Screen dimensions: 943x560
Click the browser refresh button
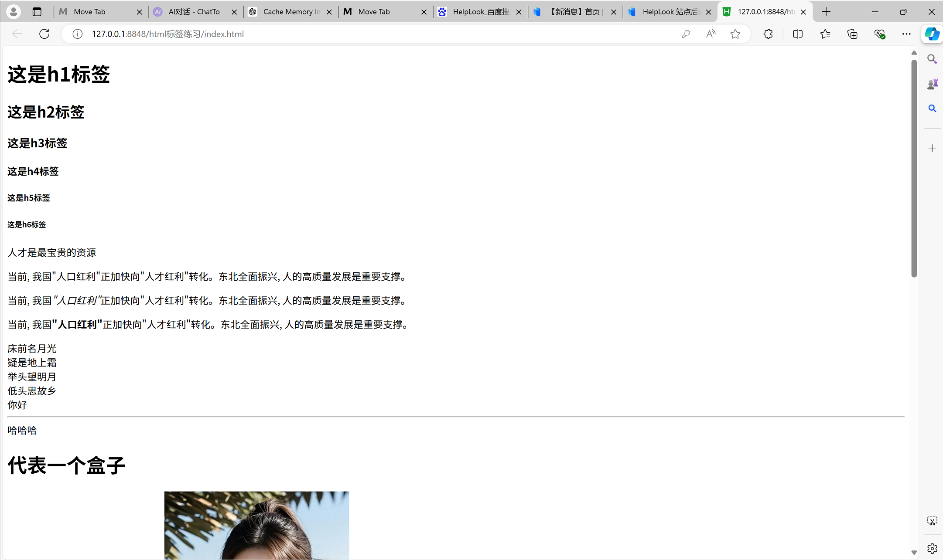[44, 34]
